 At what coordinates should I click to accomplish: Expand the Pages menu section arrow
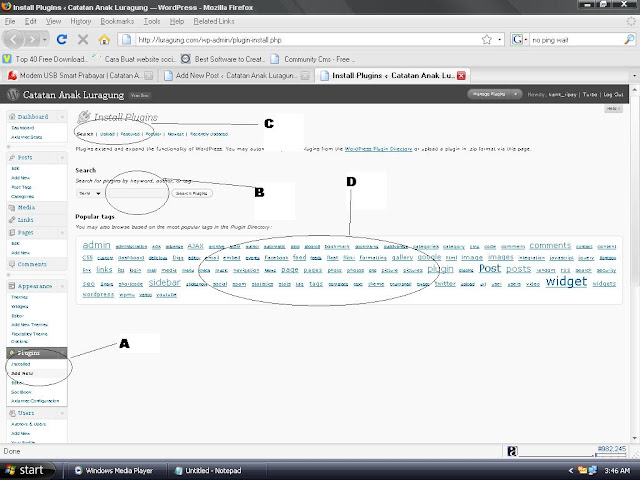(x=62, y=233)
